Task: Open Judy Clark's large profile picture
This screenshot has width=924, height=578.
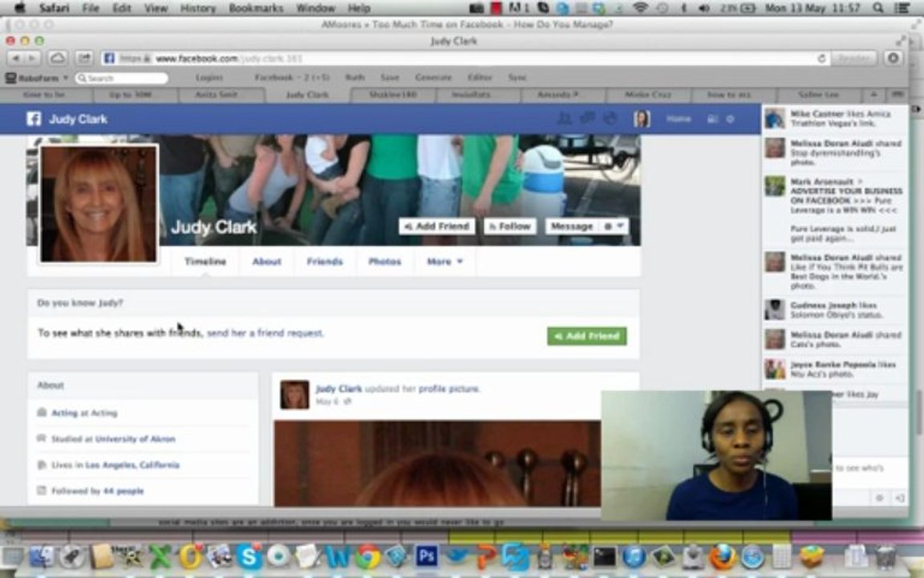Action: (x=99, y=204)
